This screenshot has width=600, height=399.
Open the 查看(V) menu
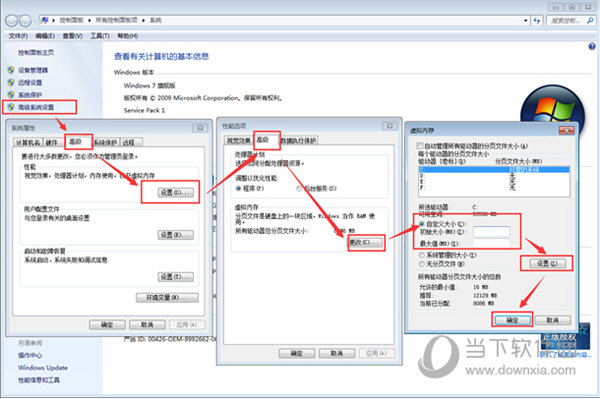coord(72,36)
